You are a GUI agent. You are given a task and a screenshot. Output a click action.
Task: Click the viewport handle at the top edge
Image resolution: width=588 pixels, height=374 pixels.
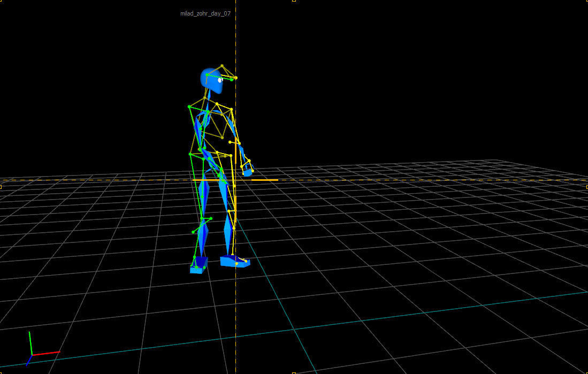click(294, 1)
